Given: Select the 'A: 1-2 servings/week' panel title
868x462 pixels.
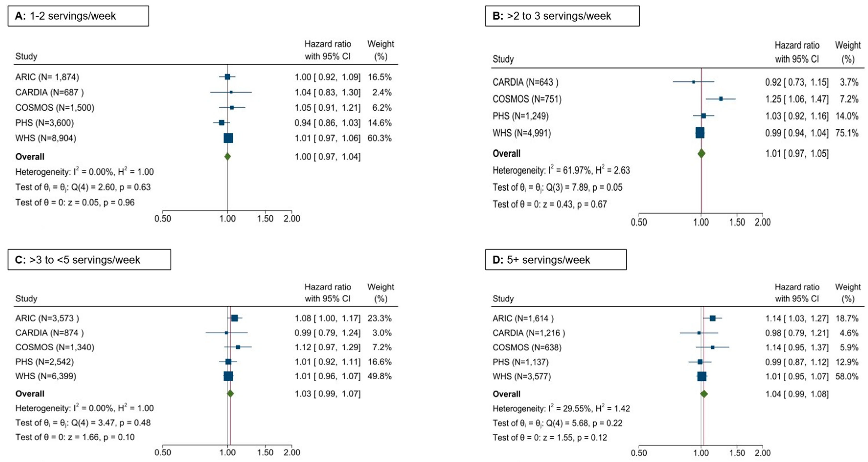Looking at the screenshot, I should (x=78, y=16).
